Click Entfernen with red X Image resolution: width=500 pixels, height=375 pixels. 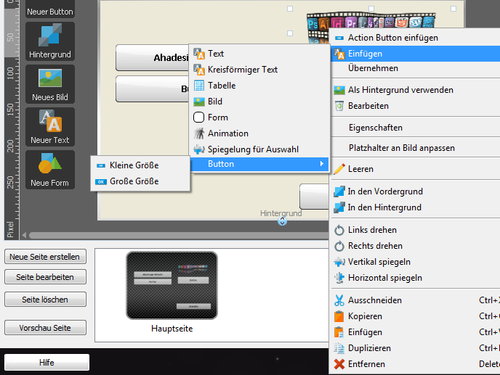(x=415, y=364)
